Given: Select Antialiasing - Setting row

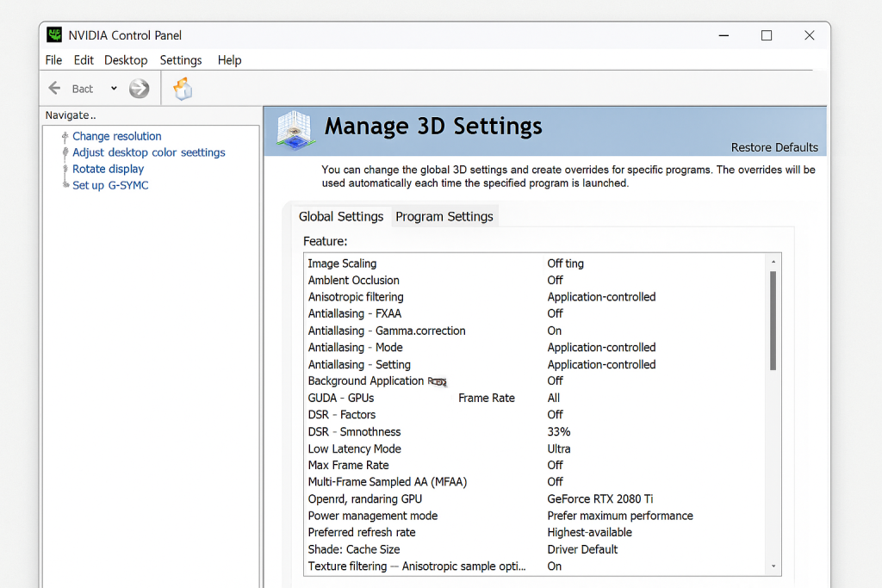Looking at the screenshot, I should (534, 364).
